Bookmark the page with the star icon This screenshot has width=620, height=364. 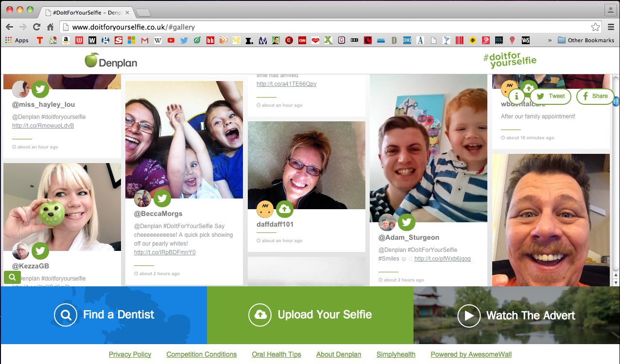point(596,27)
